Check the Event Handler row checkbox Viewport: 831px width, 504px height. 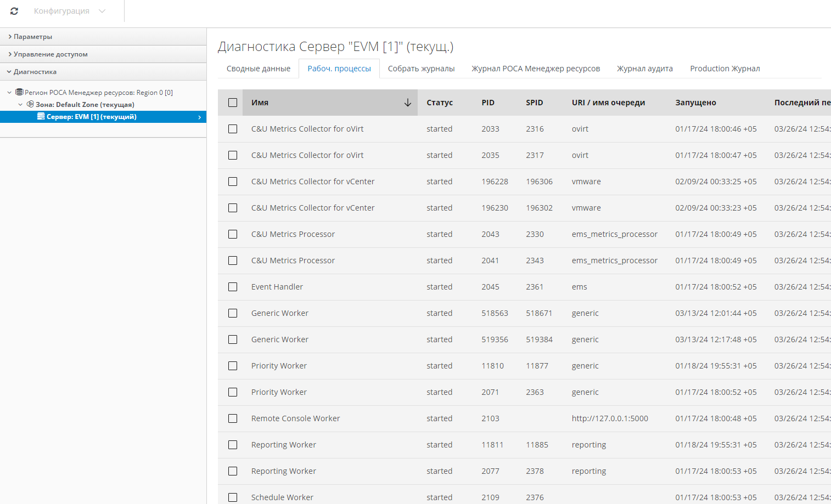coord(233,287)
